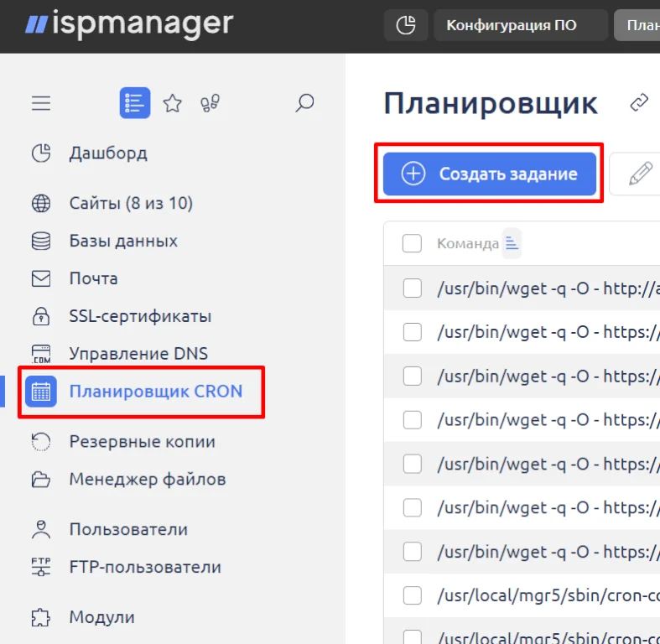
Task: Select checkbox for first cron-core command row
Action: coord(412,595)
